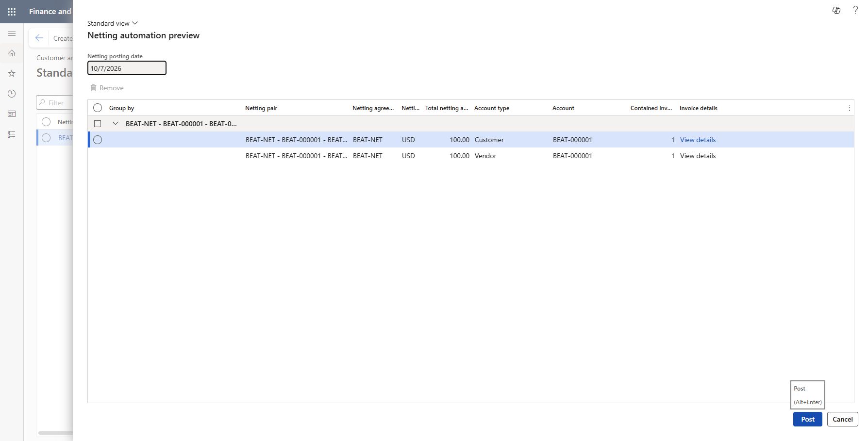Collapse the BEAT-NET group chevron
Screen dimensions: 868x441
coord(116,124)
